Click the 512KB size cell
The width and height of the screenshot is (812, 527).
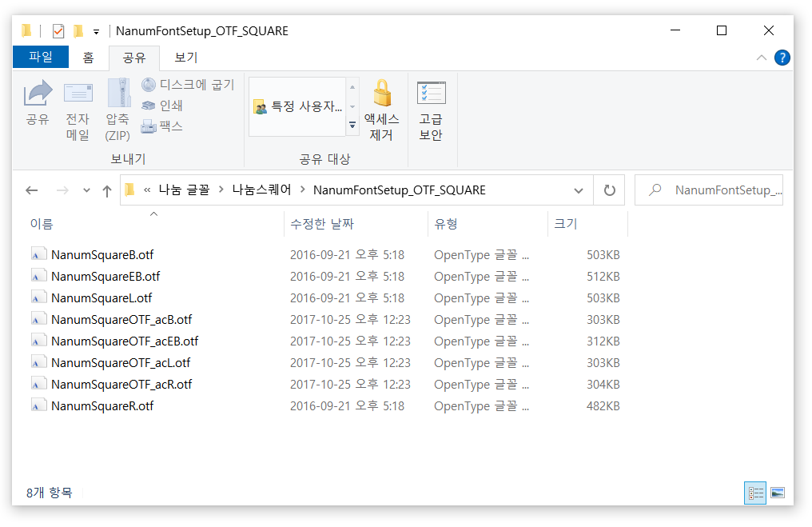pyautogui.click(x=603, y=277)
